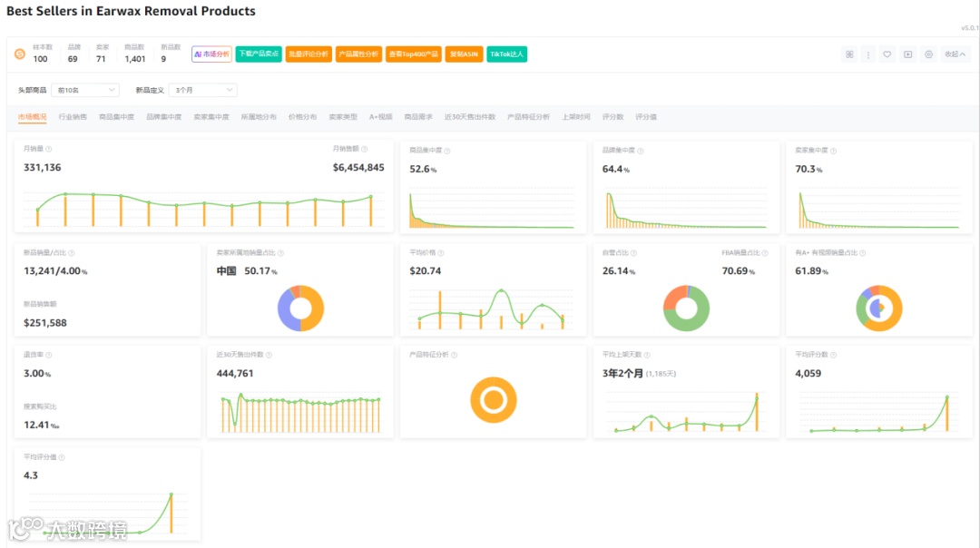Click help icon next to 平均评分值

[62, 457]
